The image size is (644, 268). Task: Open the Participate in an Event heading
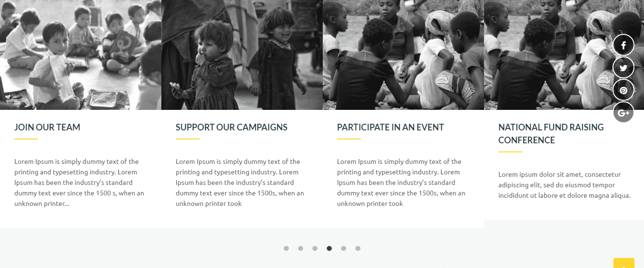coord(391,127)
